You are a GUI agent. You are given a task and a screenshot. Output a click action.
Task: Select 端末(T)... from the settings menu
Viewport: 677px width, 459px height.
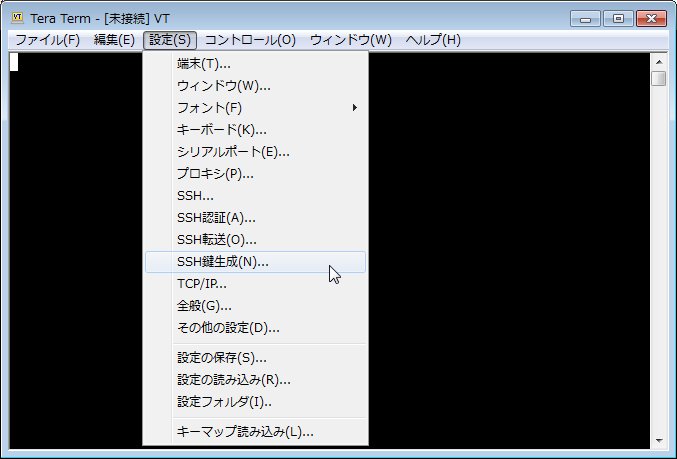click(256, 64)
